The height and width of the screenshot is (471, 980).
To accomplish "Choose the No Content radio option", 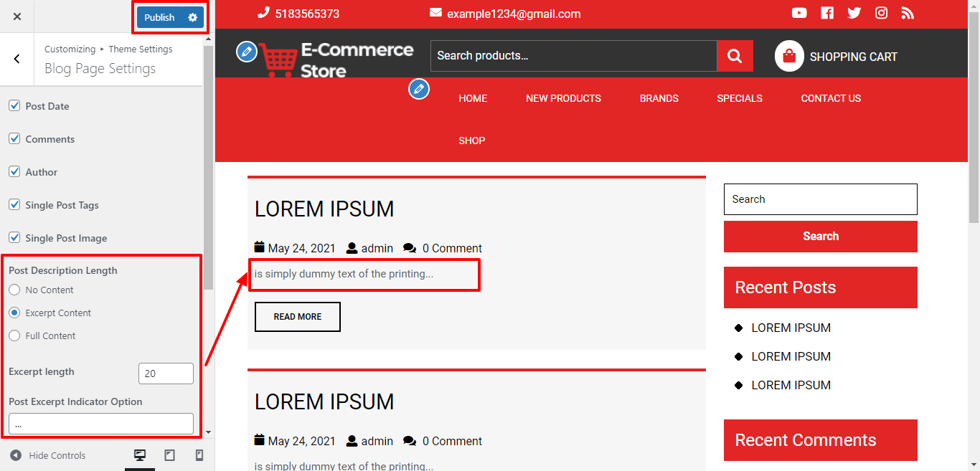I will tap(14, 290).
